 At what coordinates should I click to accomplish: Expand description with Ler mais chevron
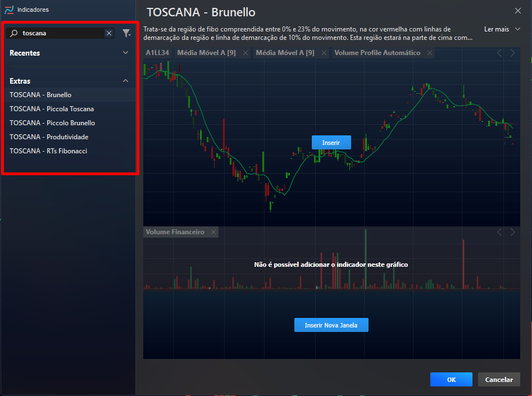(x=518, y=29)
